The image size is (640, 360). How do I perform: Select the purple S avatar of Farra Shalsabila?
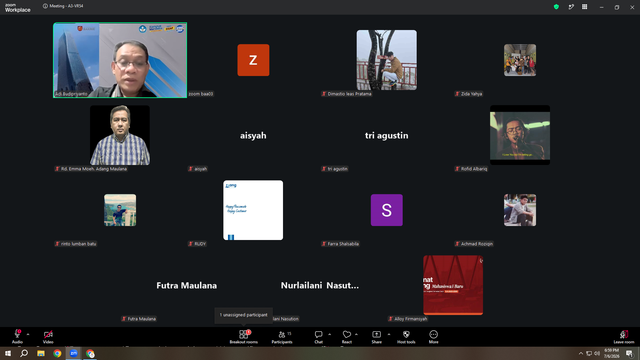tap(387, 210)
